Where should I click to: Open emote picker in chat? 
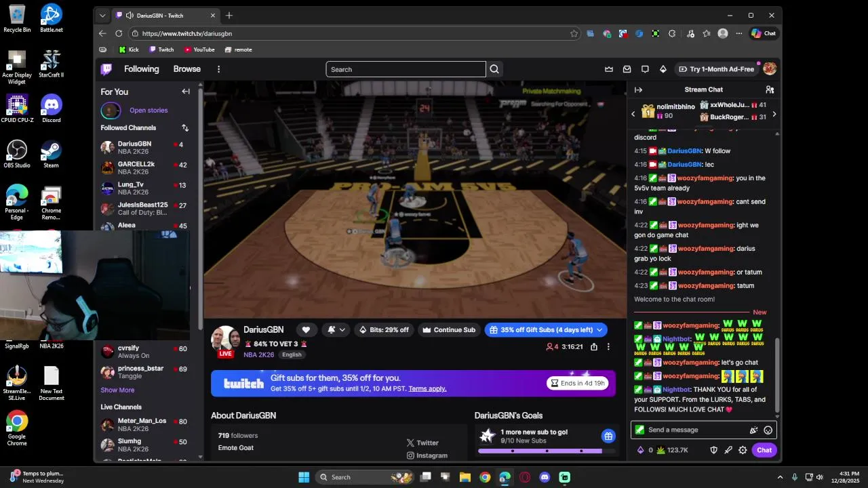click(768, 430)
